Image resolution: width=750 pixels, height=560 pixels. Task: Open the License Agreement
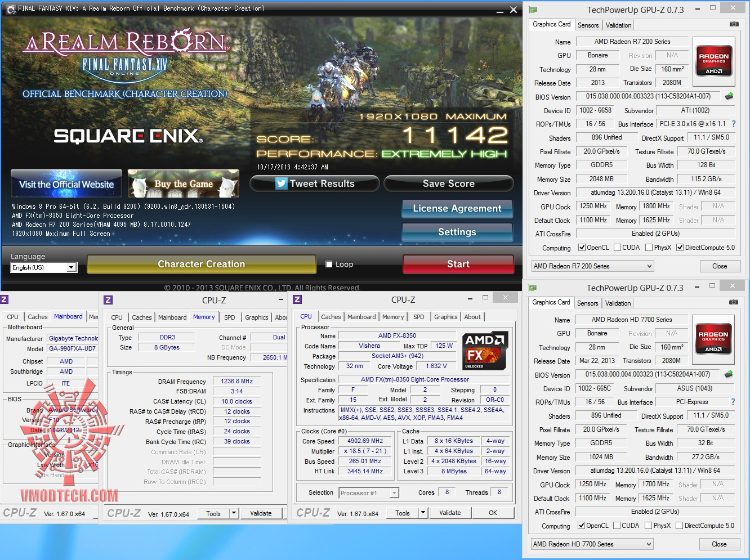coord(457,208)
